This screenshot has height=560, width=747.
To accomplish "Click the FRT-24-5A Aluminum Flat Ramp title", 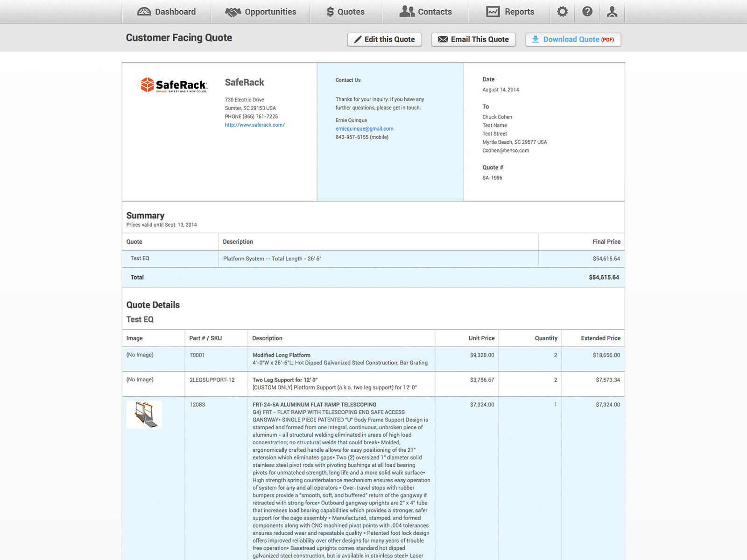I will click(x=314, y=405).
